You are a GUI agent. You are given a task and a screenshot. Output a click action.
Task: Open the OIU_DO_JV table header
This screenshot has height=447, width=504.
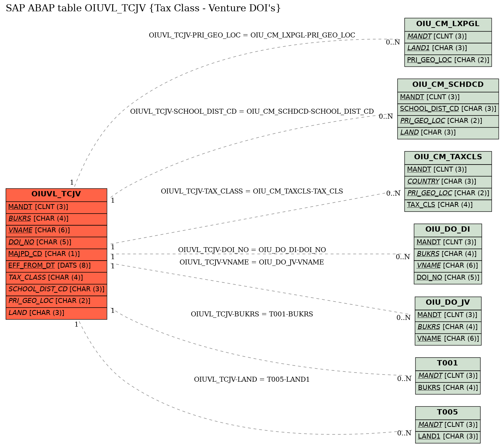point(448,303)
